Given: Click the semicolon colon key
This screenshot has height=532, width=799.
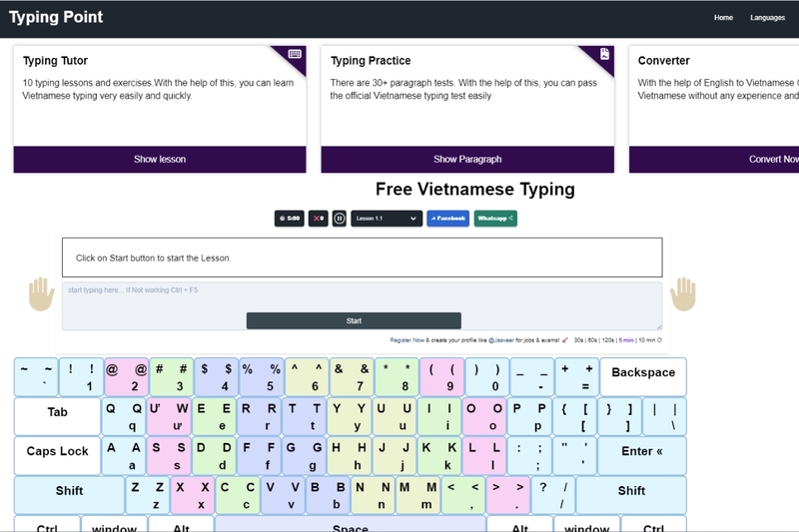Looking at the screenshot, I should click(x=529, y=455).
